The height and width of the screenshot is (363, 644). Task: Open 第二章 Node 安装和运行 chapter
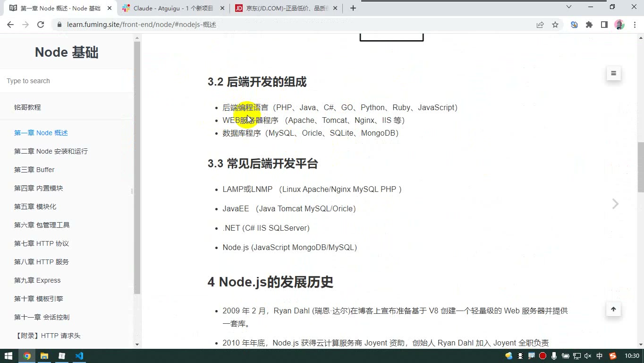51,151
